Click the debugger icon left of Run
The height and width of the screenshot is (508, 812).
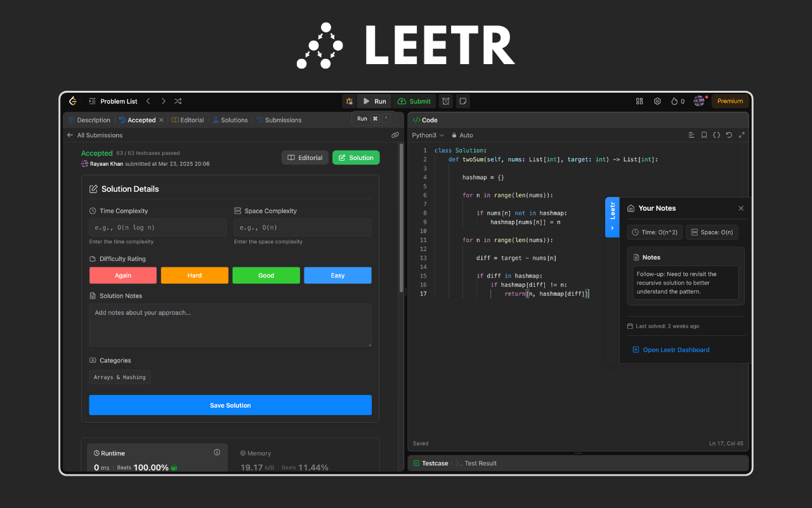coord(349,101)
